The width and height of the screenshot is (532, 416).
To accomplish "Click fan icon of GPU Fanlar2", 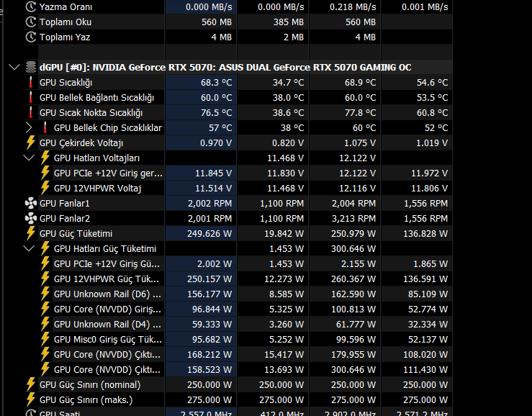I will click(31, 218).
